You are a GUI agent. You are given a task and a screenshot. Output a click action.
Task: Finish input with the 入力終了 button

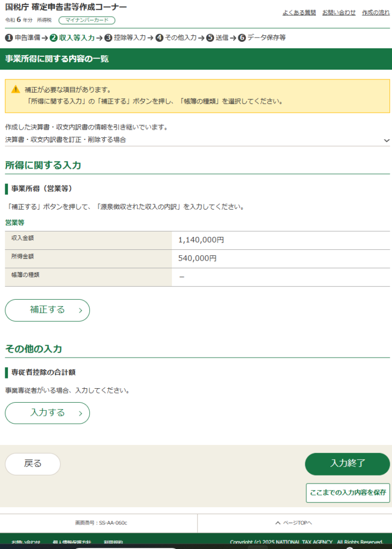pos(347,464)
